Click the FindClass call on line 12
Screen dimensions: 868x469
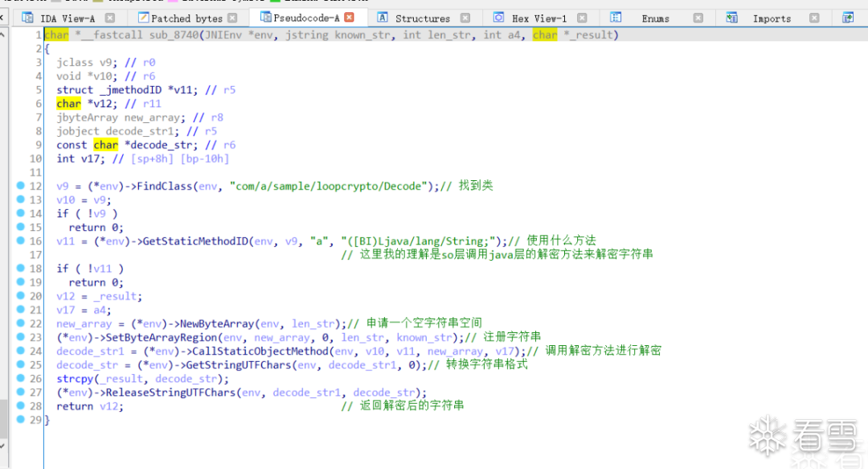164,187
